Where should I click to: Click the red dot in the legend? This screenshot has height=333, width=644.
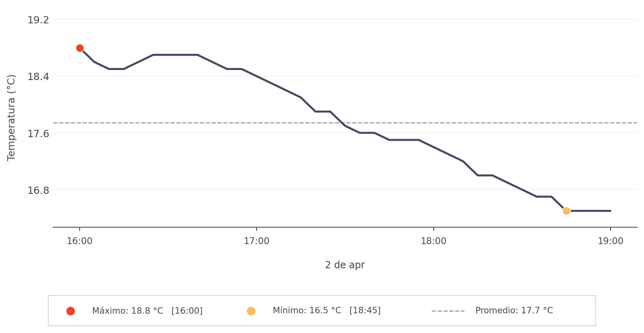tap(70, 311)
